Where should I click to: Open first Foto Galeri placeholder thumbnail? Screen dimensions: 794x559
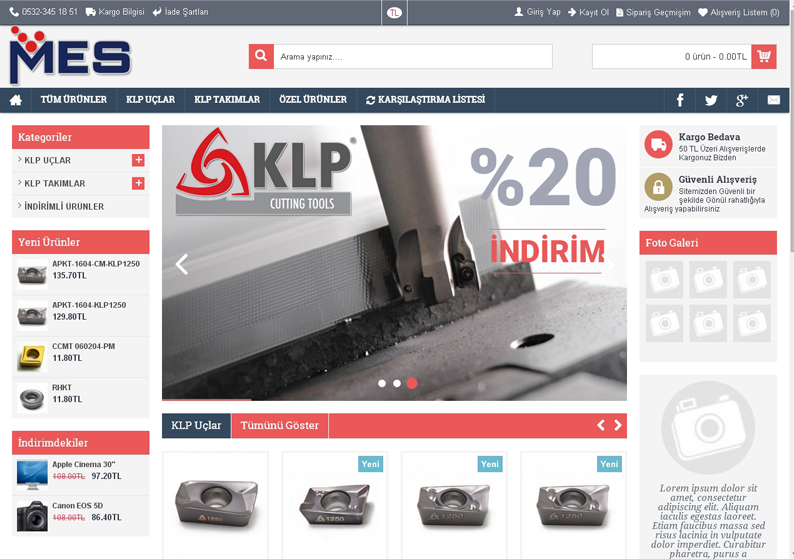[664, 280]
